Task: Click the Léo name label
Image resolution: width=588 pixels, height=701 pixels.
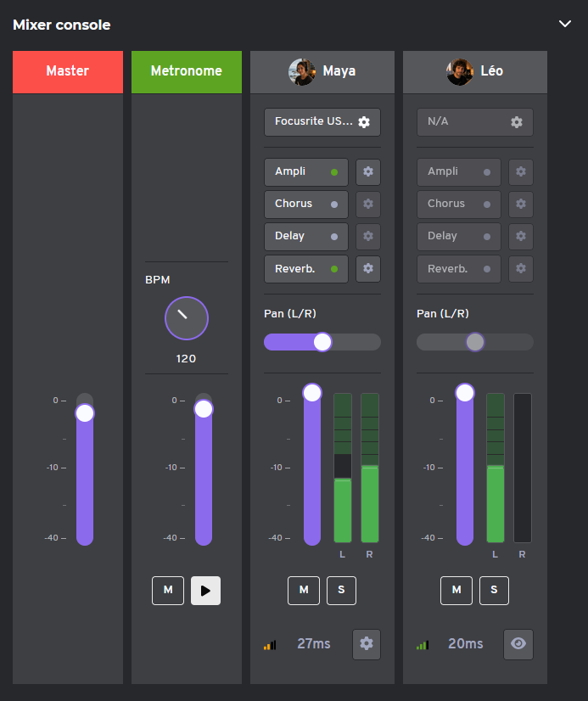Action: (x=492, y=71)
